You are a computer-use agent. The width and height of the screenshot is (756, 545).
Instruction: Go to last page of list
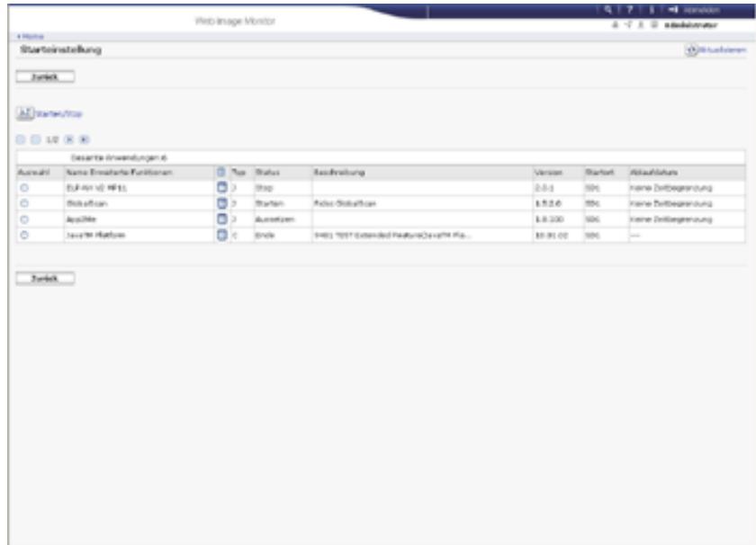pos(85,139)
